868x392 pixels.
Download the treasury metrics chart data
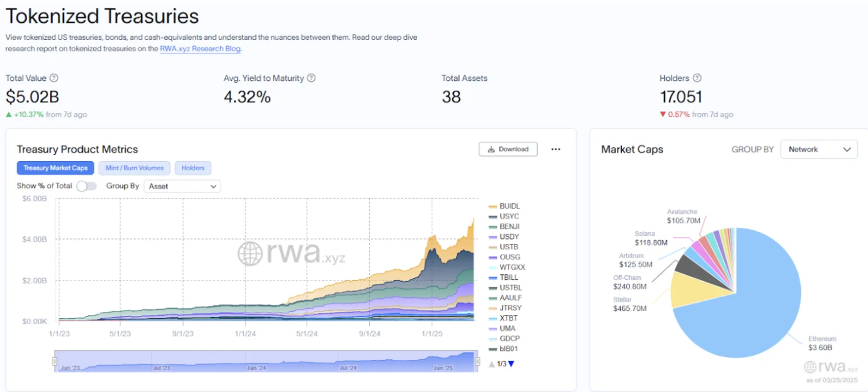pos(508,149)
